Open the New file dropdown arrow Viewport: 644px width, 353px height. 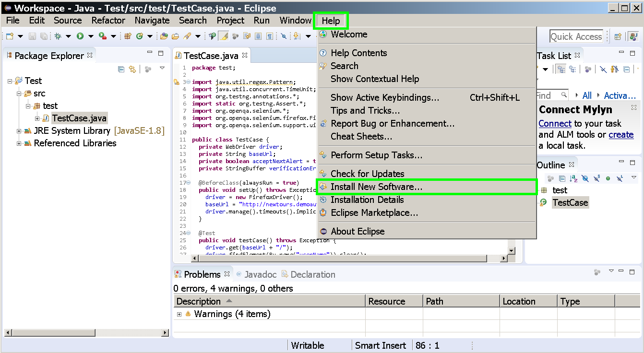(x=21, y=36)
